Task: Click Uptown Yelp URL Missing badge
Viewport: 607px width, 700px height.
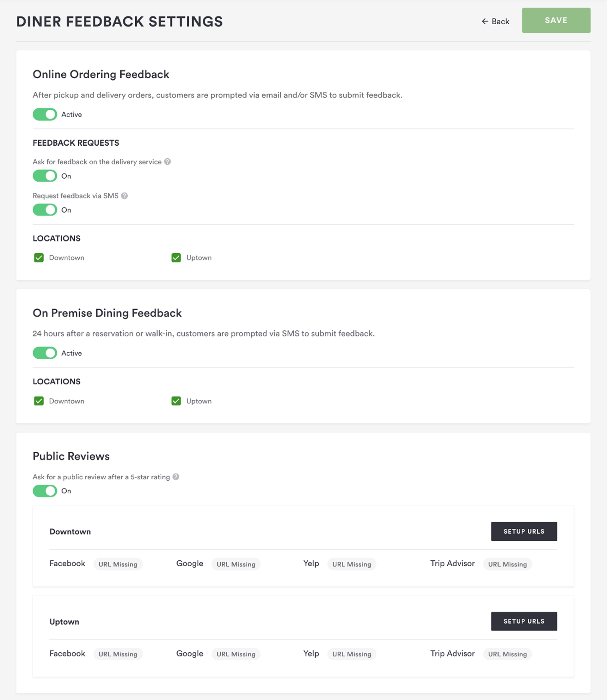Action: pyautogui.click(x=352, y=654)
